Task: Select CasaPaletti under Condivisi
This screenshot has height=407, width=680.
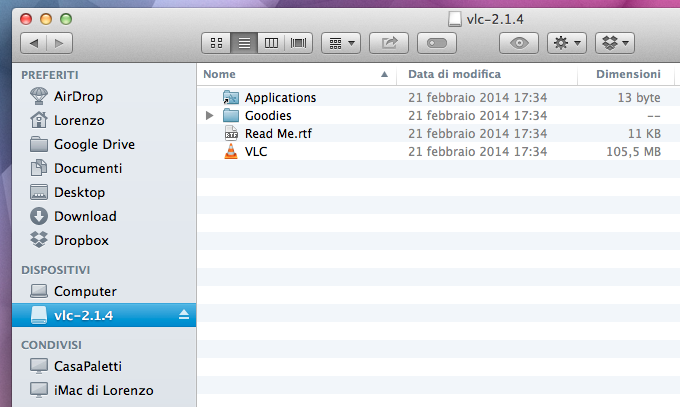Action: coord(104,366)
